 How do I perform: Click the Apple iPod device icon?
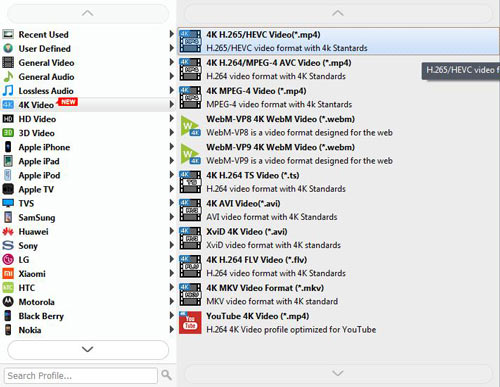point(8,175)
